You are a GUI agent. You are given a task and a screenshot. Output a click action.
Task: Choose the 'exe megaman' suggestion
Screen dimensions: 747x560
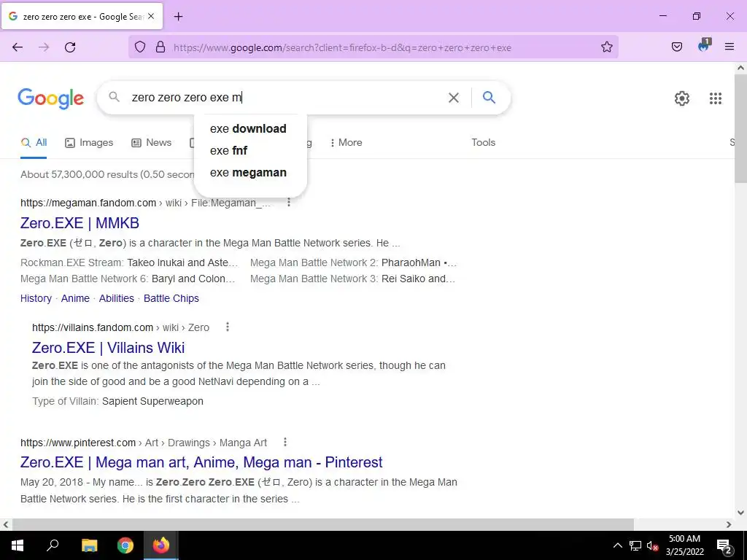[251, 172]
